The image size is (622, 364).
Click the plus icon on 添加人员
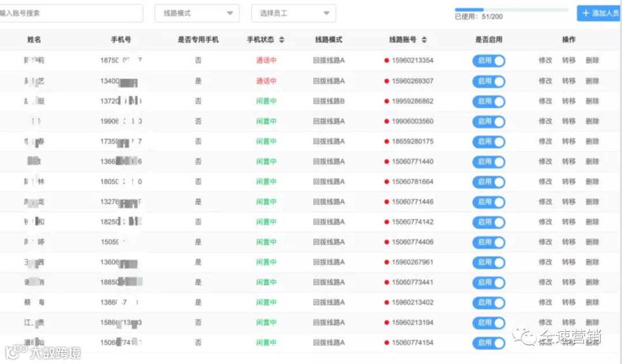(586, 13)
